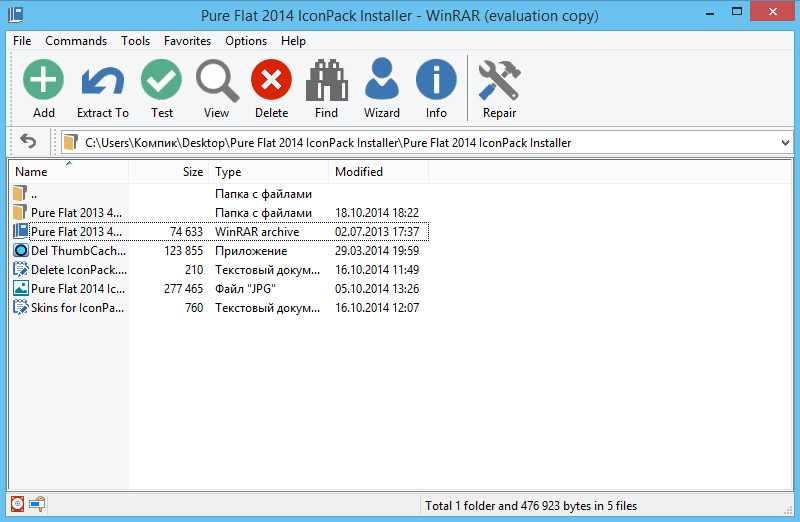Click 'WinRAR archive' type cell
The height and width of the screenshot is (522, 800).
[257, 232]
